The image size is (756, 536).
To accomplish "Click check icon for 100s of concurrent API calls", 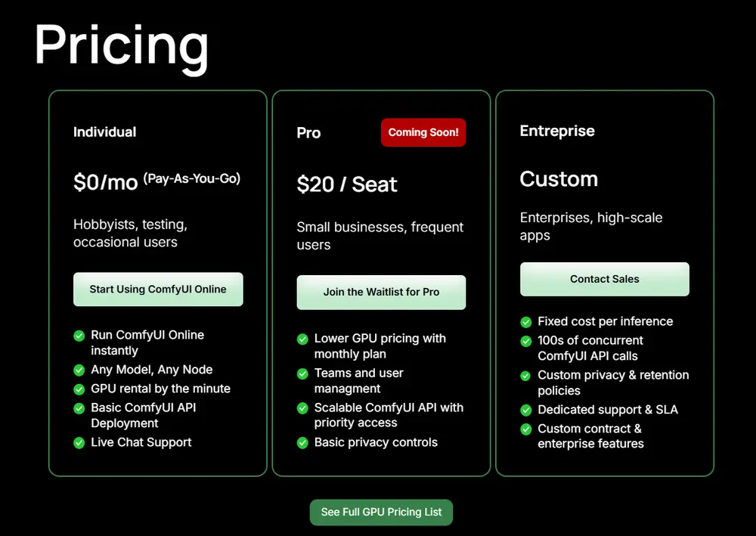I will [x=526, y=341].
